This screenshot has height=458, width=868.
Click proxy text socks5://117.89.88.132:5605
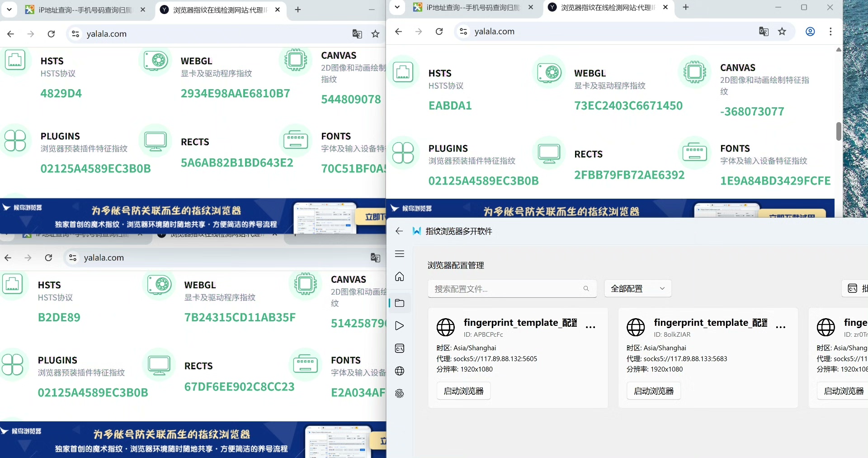pyautogui.click(x=495, y=359)
